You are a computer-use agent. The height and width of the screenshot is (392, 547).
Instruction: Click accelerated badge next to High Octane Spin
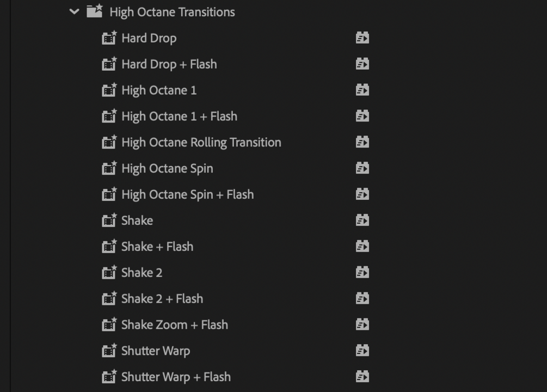point(362,168)
